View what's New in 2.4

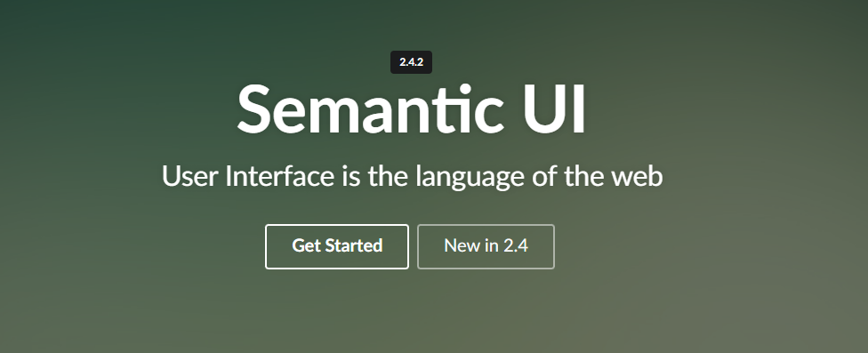(486, 246)
